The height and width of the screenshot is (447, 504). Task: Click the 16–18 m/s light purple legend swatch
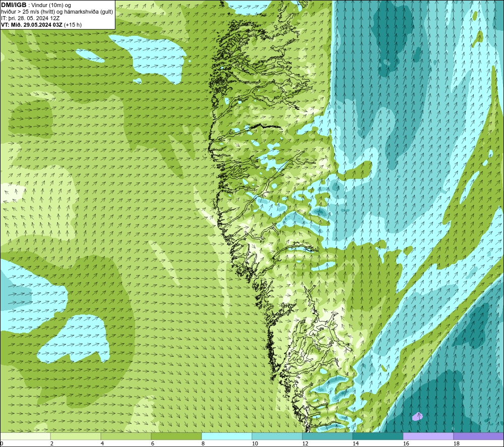click(x=428, y=436)
